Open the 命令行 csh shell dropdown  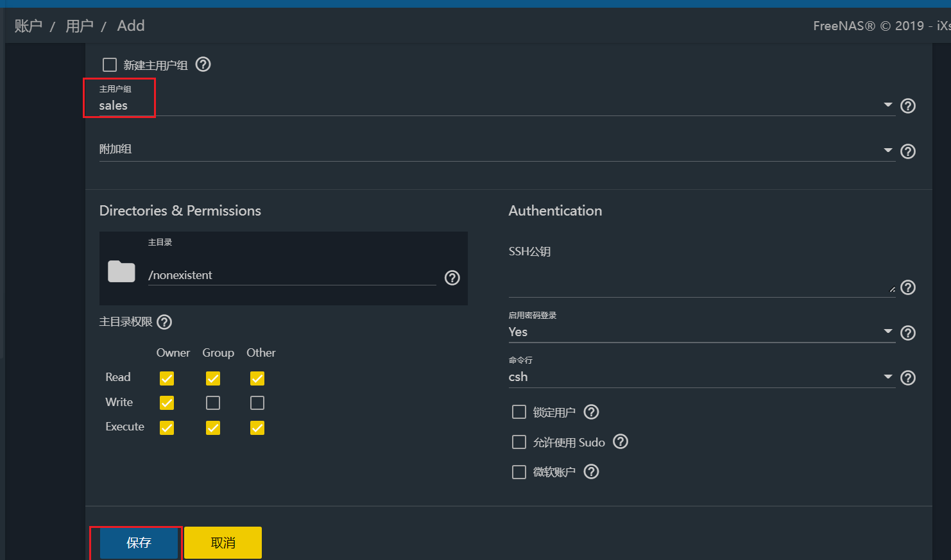pos(701,377)
